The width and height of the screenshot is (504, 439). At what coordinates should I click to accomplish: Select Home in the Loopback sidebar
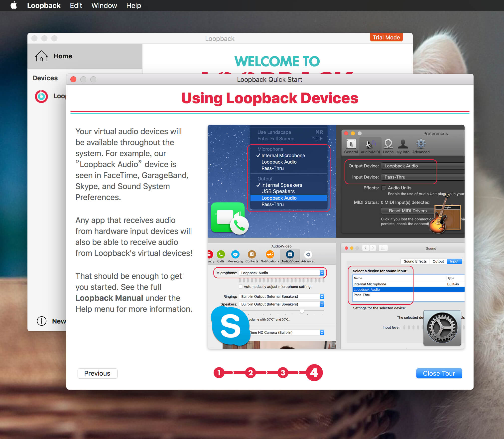85,56
